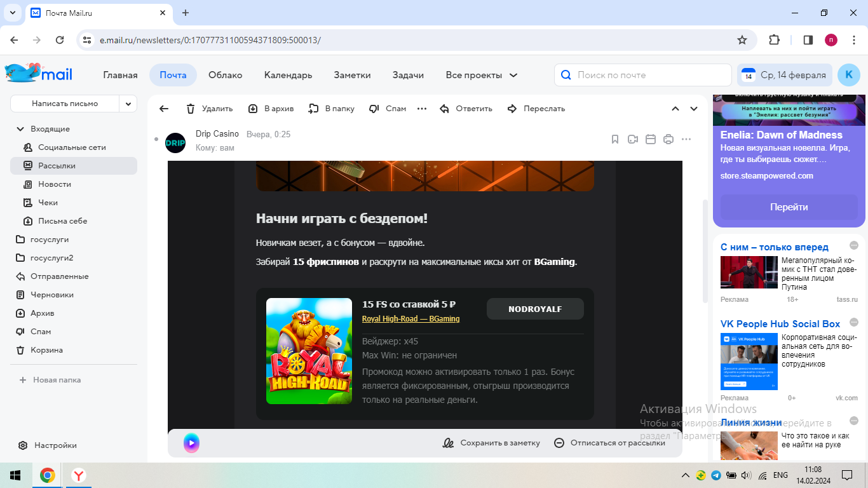Open the message header three-dots menu
Viewport: 868px width, 488px height.
pyautogui.click(x=686, y=139)
